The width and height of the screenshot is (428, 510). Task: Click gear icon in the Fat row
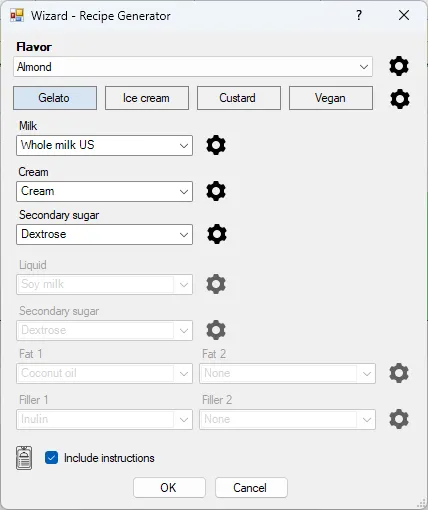click(399, 373)
